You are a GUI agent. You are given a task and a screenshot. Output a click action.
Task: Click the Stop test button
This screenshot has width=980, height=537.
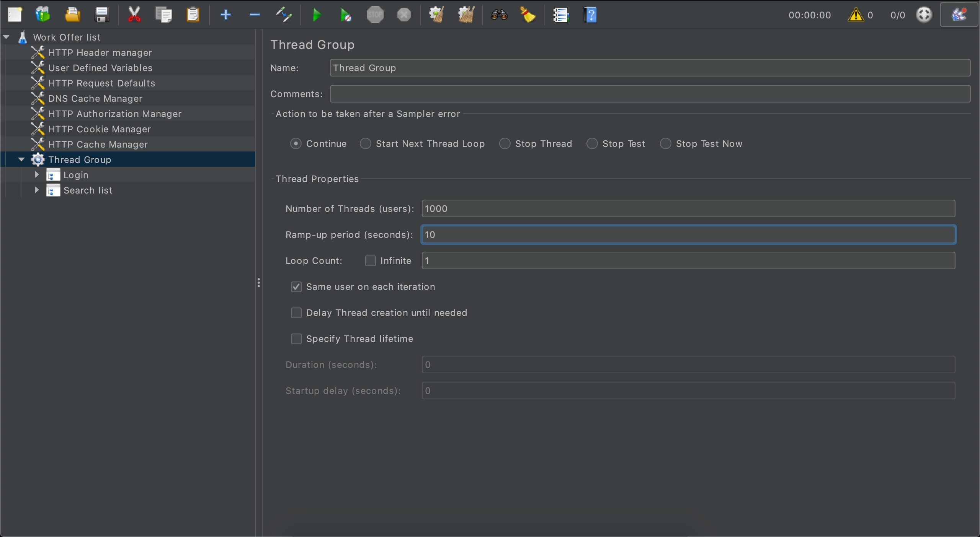[x=375, y=15]
